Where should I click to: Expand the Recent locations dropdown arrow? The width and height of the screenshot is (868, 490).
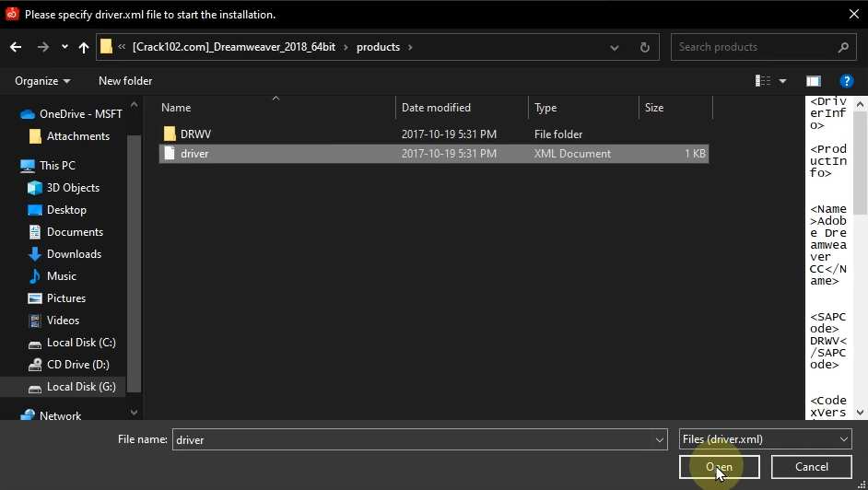65,47
